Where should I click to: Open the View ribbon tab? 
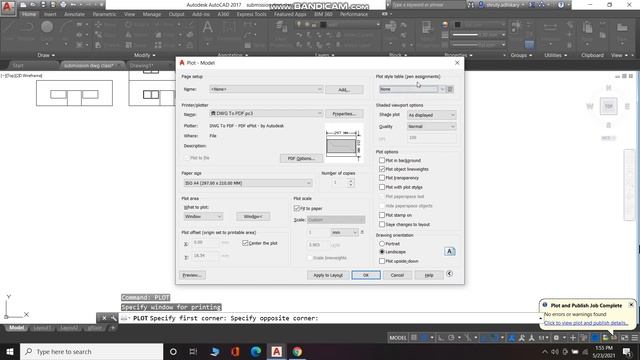[x=129, y=14]
